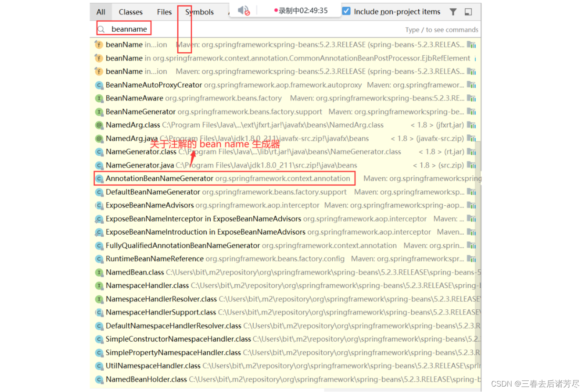Open the filter funnel icon
The height and width of the screenshot is (392, 586).
453,12
